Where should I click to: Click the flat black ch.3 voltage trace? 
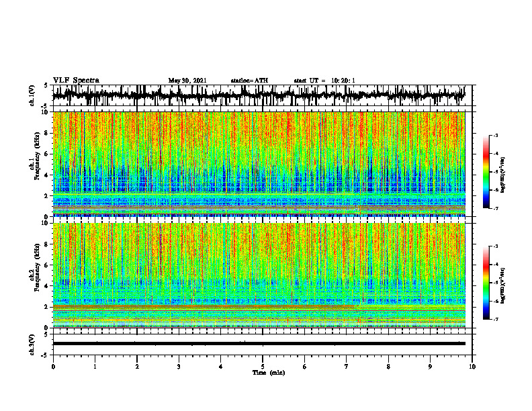[x=259, y=344]
